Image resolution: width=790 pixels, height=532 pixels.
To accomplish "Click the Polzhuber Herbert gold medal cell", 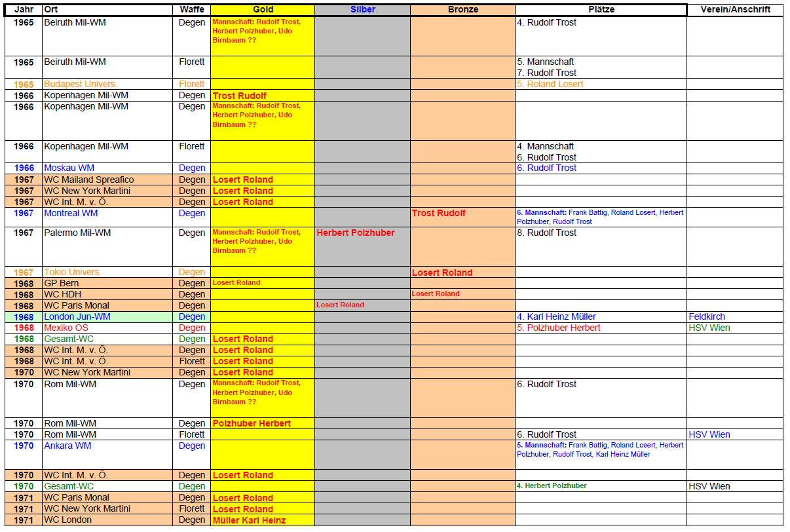I will coord(252,423).
